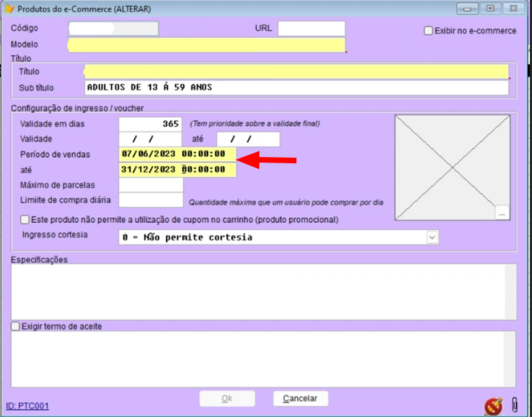Click the disabled Ok button
Screen dimensions: 532x417
click(x=227, y=398)
